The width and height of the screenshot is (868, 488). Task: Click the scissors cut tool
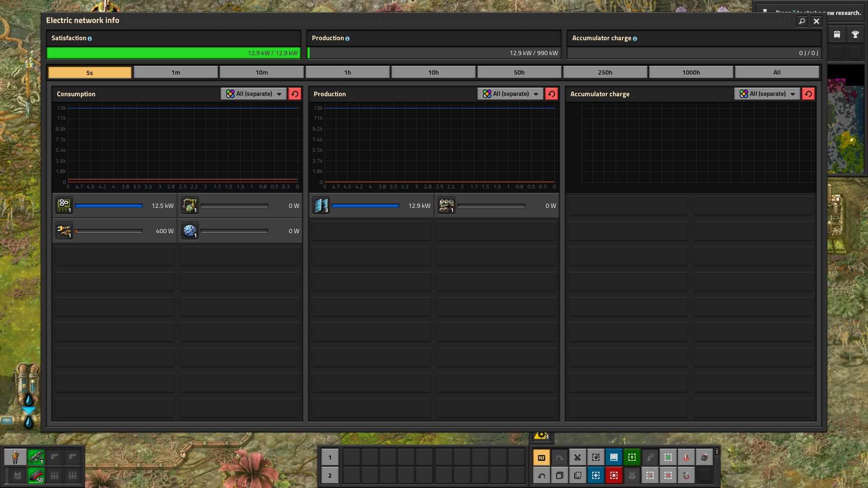tap(577, 457)
